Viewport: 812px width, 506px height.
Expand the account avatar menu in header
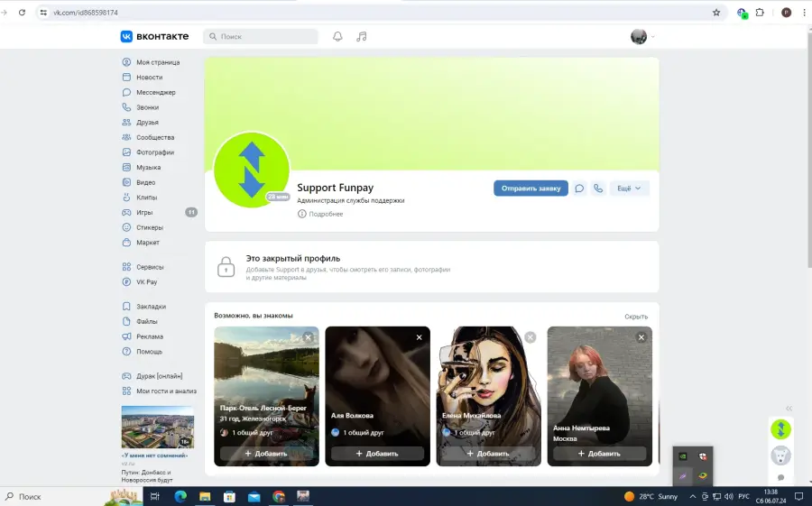(642, 36)
